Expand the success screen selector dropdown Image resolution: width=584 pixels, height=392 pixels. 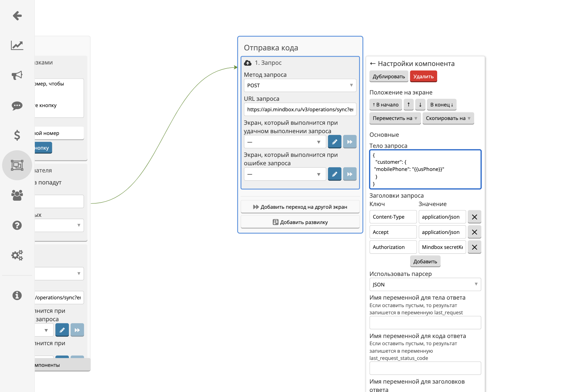pos(319,142)
